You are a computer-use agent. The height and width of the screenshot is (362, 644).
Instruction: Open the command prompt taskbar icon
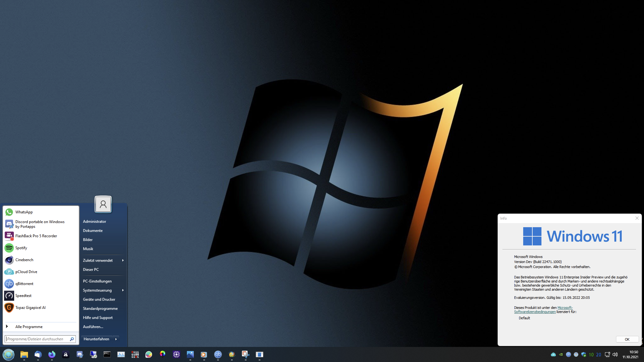[107, 354]
